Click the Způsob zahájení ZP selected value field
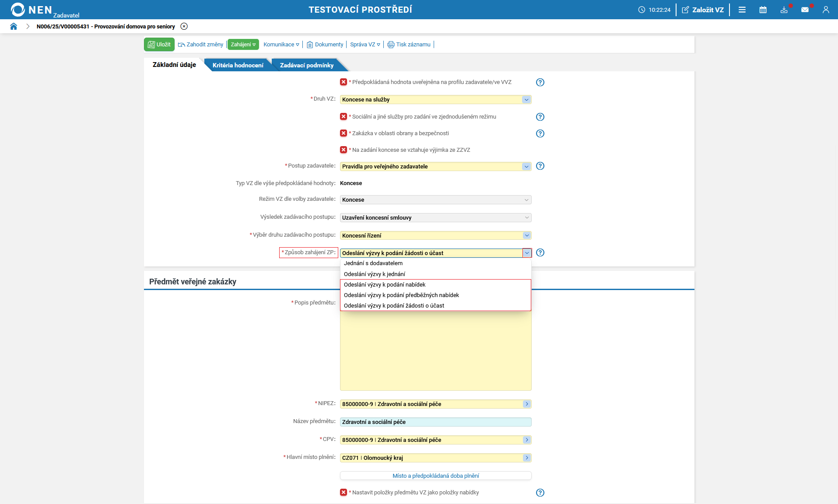This screenshot has width=838, height=504. [431, 253]
